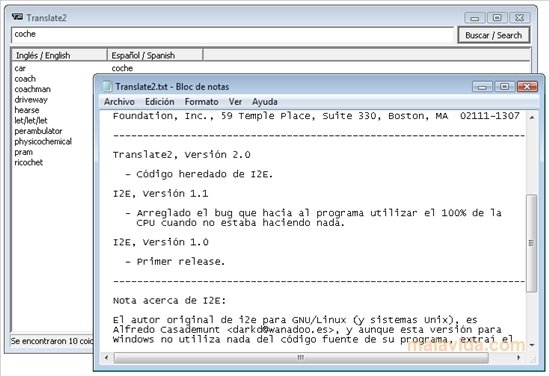Image resolution: width=549 pixels, height=376 pixels.
Task: Select the 'driveway' entry in results
Action: coord(31,100)
